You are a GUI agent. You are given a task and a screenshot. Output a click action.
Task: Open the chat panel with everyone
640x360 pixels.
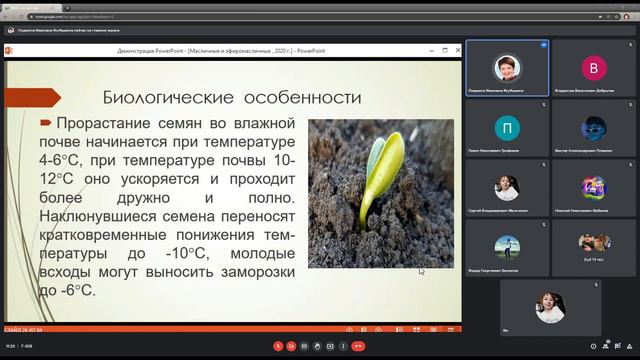pyautogui.click(x=618, y=346)
